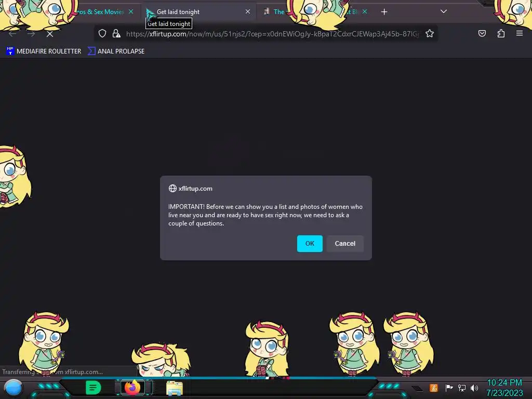Image resolution: width=532 pixels, height=399 pixels.
Task: Open the volume speaker tray icon
Action: pos(474,388)
